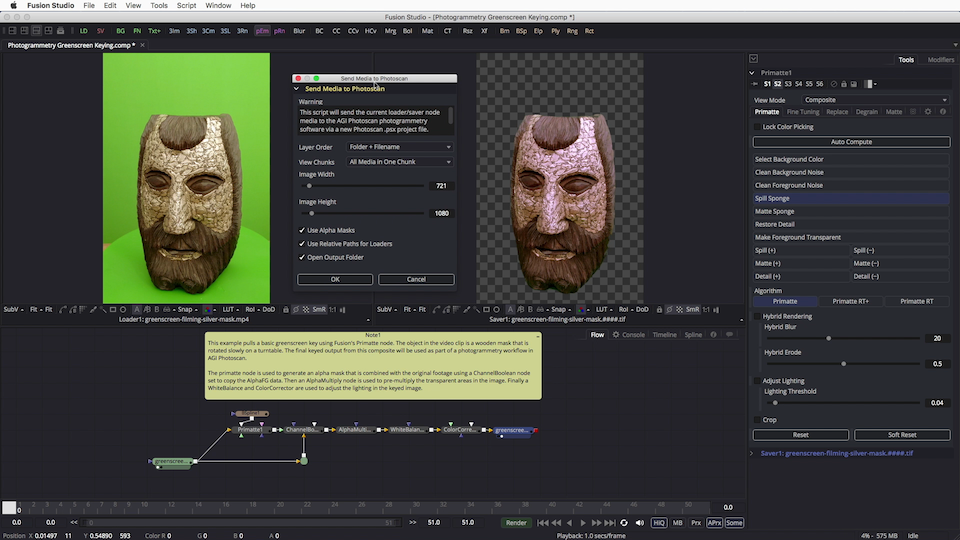Screen dimensions: 960x540
Task: Enable Crop checkbox
Action: tap(758, 420)
